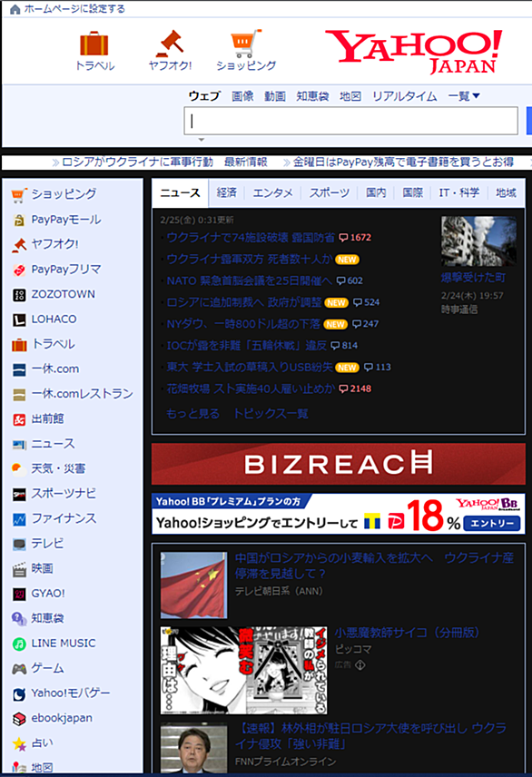This screenshot has height=777, width=532.
Task: Switch to the 国際 news tab
Action: (412, 192)
